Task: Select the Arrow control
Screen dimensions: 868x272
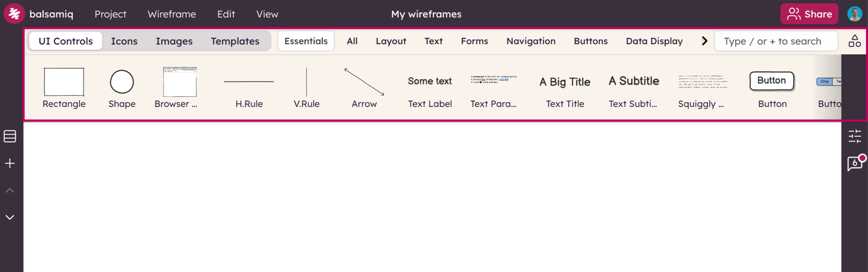Action: coord(364,88)
